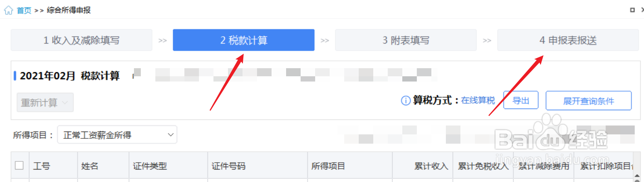Image resolution: width=644 pixels, height=182 pixels.
Task: Click chevron arrow of 正常工资薪金所得 selector
Action: pyautogui.click(x=171, y=135)
